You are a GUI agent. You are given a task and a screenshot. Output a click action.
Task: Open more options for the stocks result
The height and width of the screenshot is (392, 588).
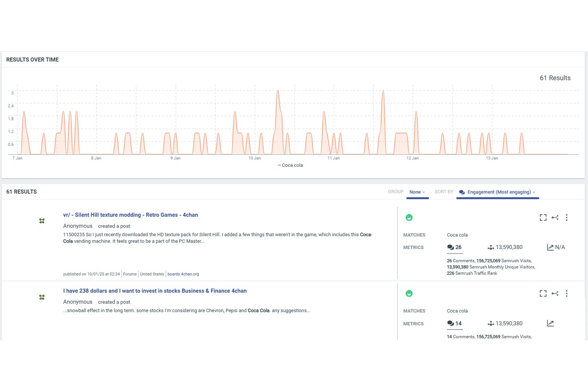567,294
